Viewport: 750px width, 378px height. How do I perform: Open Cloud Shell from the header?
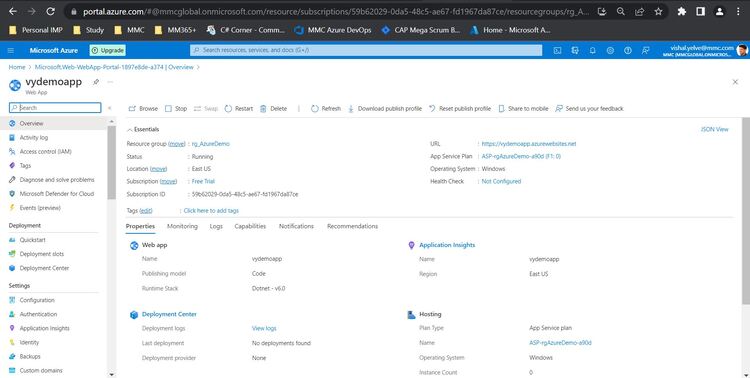[557, 50]
